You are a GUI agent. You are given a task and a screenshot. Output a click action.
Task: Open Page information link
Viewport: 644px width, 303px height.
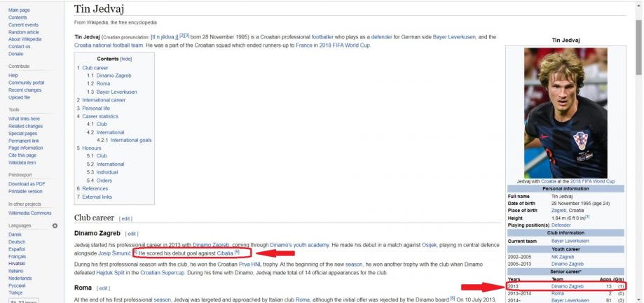pyautogui.click(x=25, y=148)
